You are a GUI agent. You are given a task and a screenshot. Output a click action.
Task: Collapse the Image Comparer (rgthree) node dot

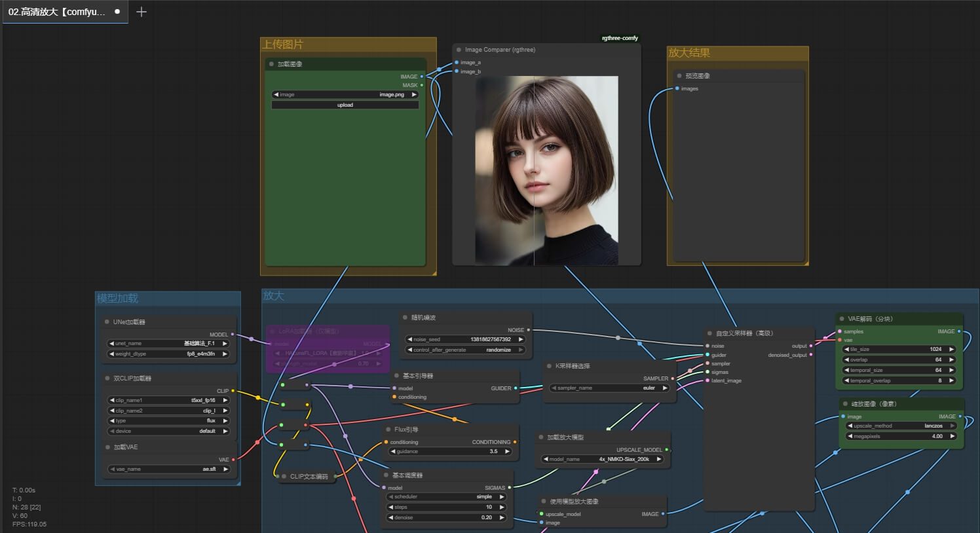[x=458, y=50]
